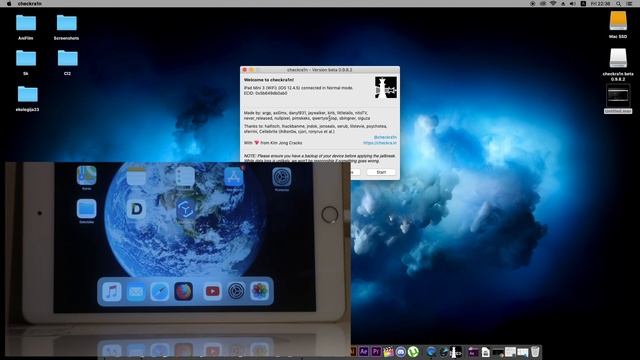Click the Welcome to checkra1n! heading
This screenshot has height=360, width=640.
[x=269, y=80]
